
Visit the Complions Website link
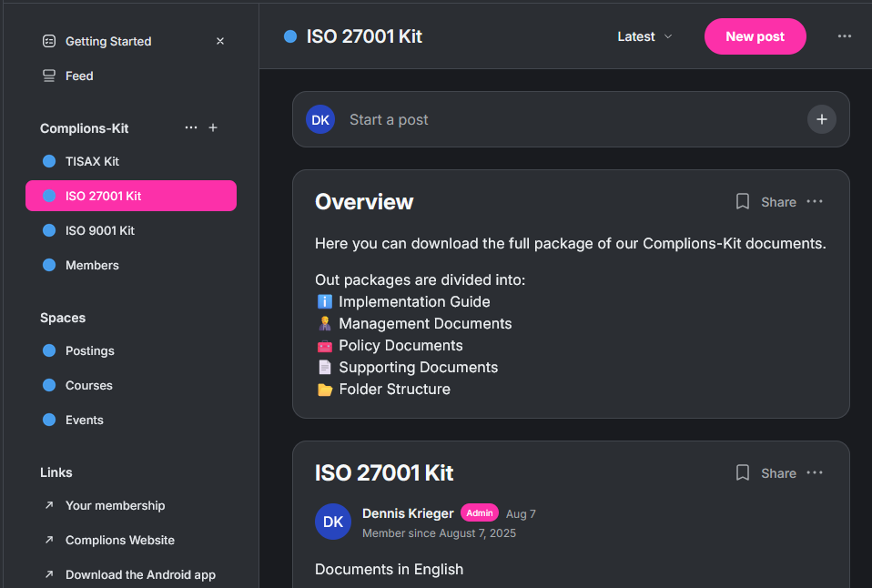(119, 540)
